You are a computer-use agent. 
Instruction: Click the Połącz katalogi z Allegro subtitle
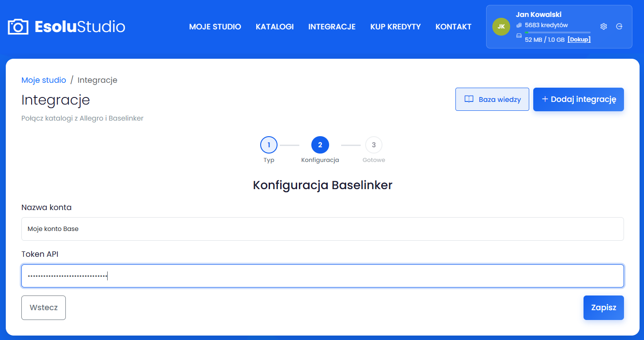pos(82,118)
